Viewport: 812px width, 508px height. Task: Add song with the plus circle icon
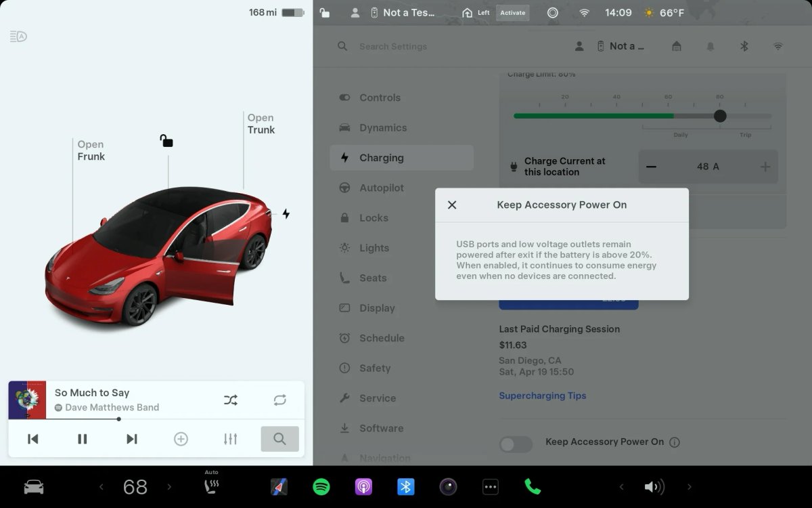tap(181, 439)
